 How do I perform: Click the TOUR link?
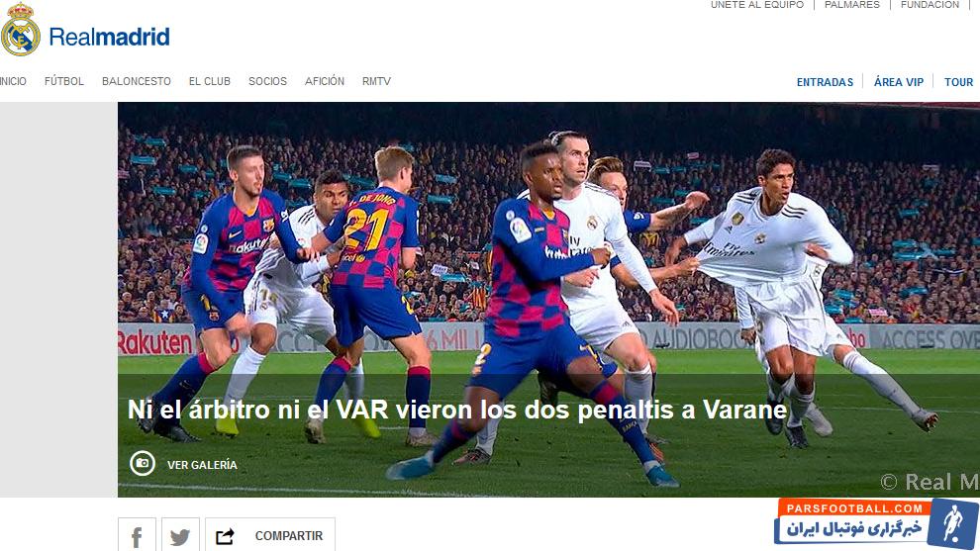pyautogui.click(x=959, y=82)
